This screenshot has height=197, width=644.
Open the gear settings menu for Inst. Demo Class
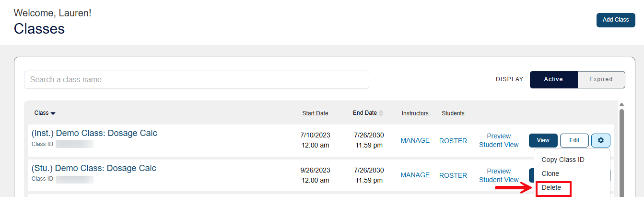click(x=601, y=140)
